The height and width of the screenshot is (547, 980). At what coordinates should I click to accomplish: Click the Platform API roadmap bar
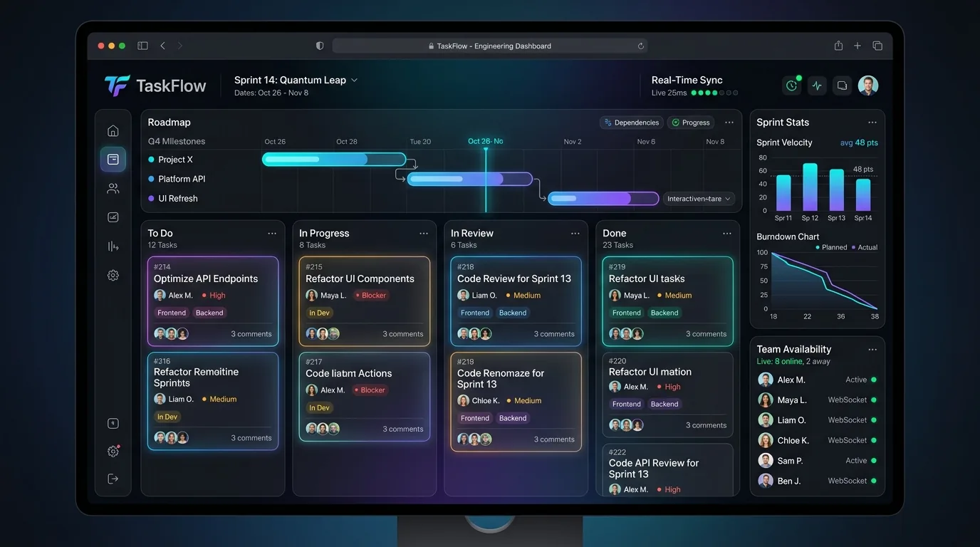tap(470, 179)
